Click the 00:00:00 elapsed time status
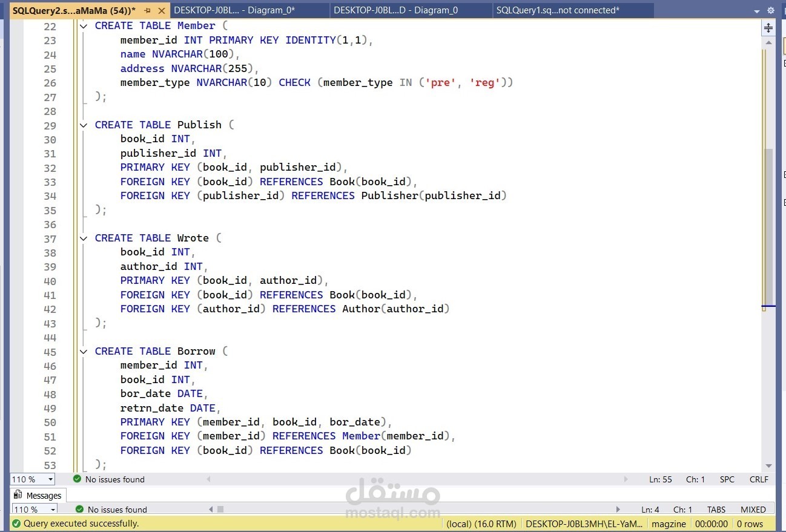This screenshot has height=532, width=786. [x=712, y=524]
